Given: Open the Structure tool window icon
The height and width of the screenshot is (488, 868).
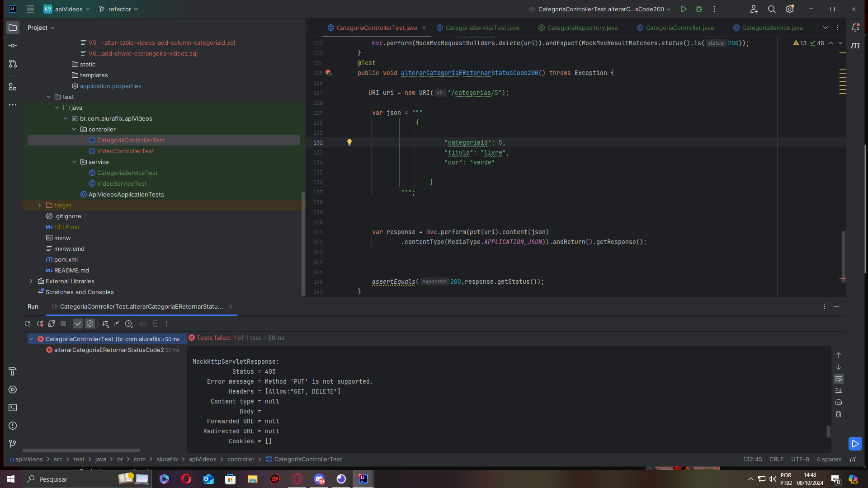Looking at the screenshot, I should pyautogui.click(x=13, y=87).
